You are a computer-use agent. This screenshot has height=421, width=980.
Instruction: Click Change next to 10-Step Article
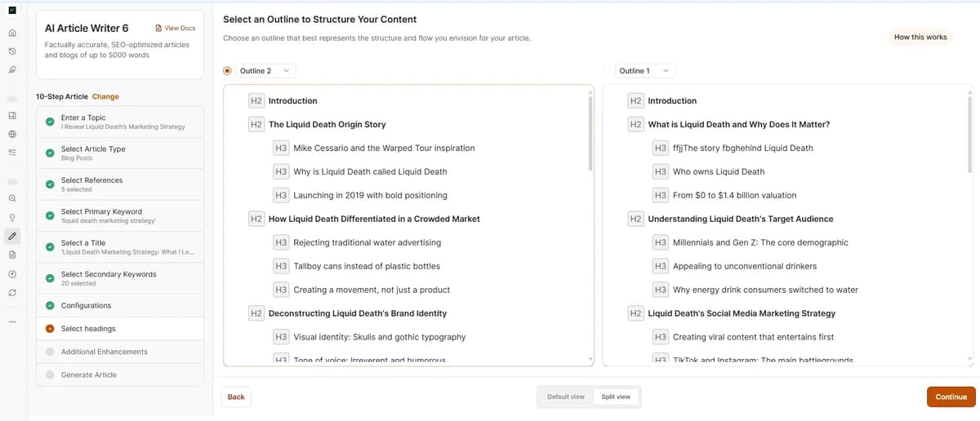105,96
